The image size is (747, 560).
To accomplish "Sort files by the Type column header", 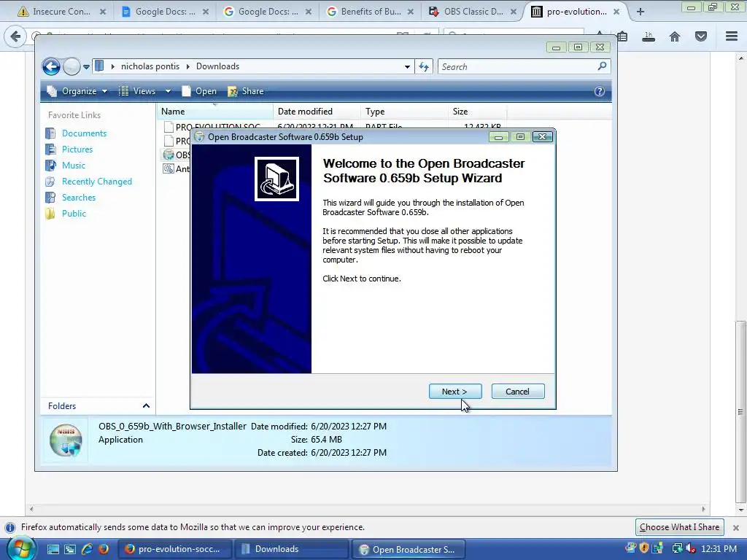I will (404, 112).
